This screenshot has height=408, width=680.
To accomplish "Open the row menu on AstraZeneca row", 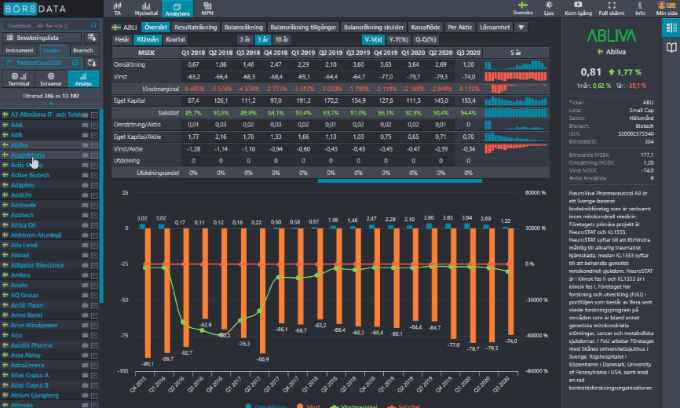I will click(x=94, y=365).
